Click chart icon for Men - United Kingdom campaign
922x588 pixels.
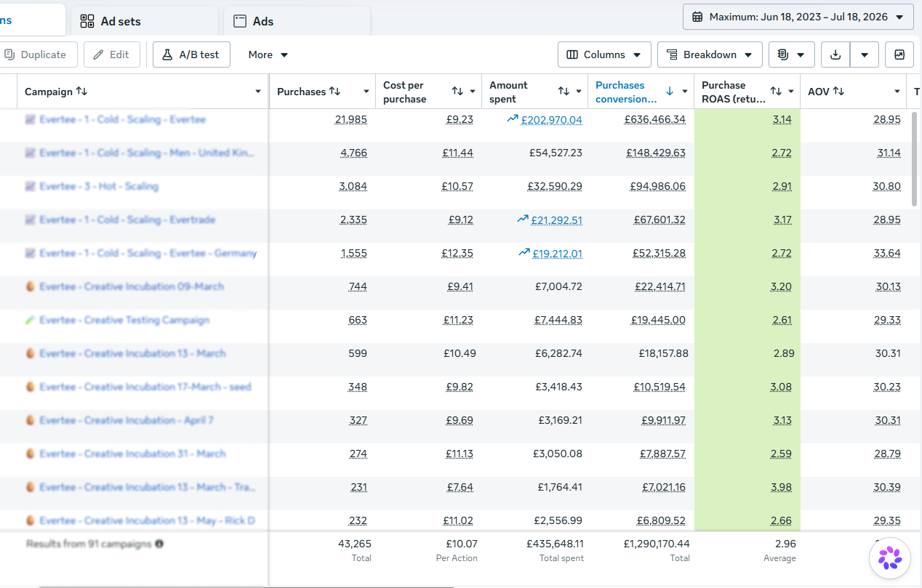31,153
